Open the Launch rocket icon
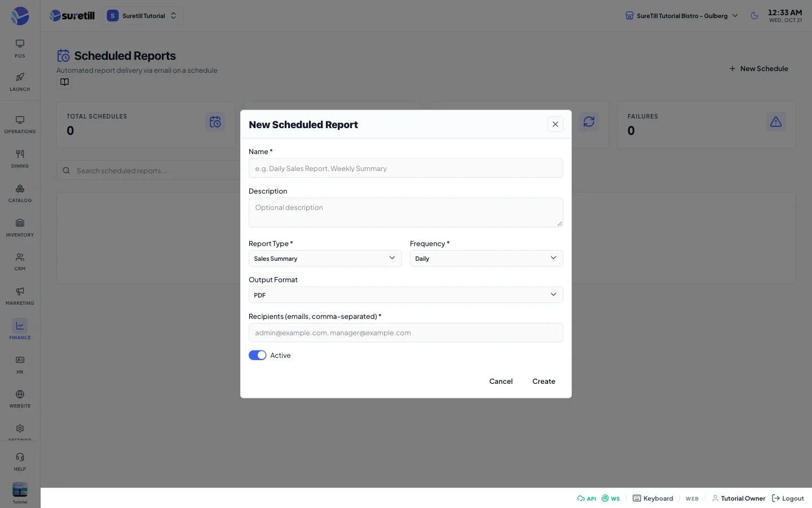The height and width of the screenshot is (508, 812). (x=20, y=82)
